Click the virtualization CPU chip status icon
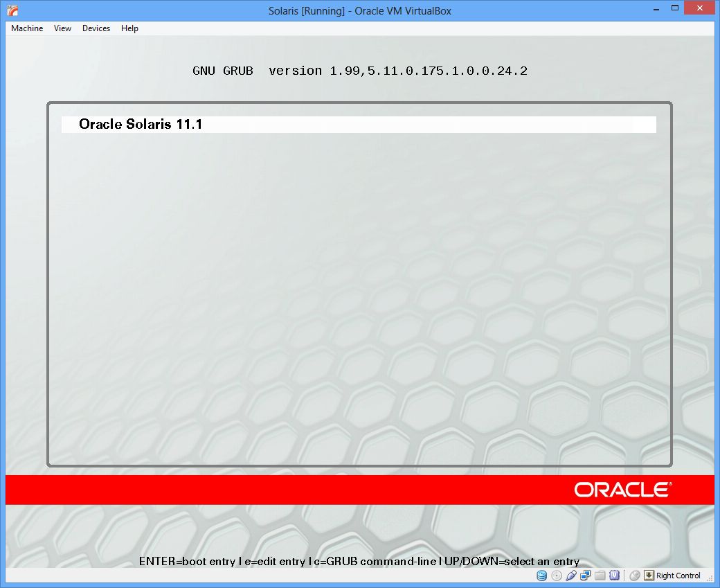720x588 pixels. [614, 575]
